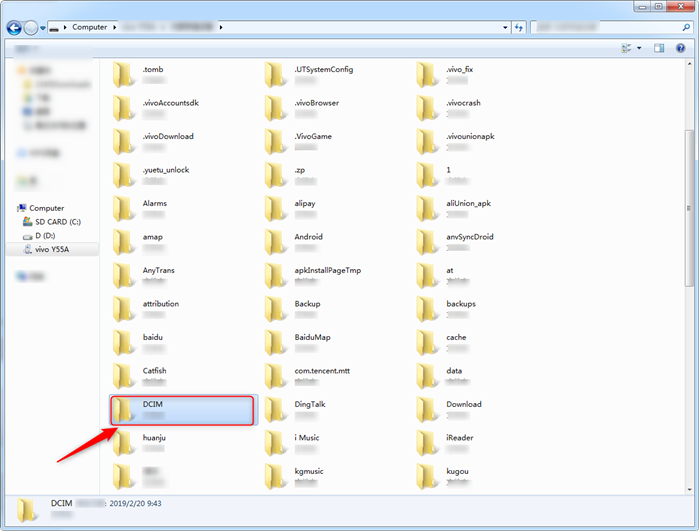Toggle the preview pane icon
699x531 pixels.
[659, 47]
